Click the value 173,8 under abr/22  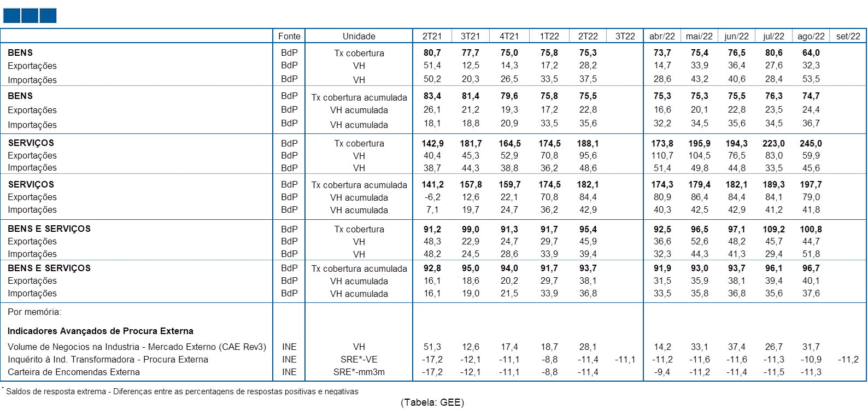(662, 143)
